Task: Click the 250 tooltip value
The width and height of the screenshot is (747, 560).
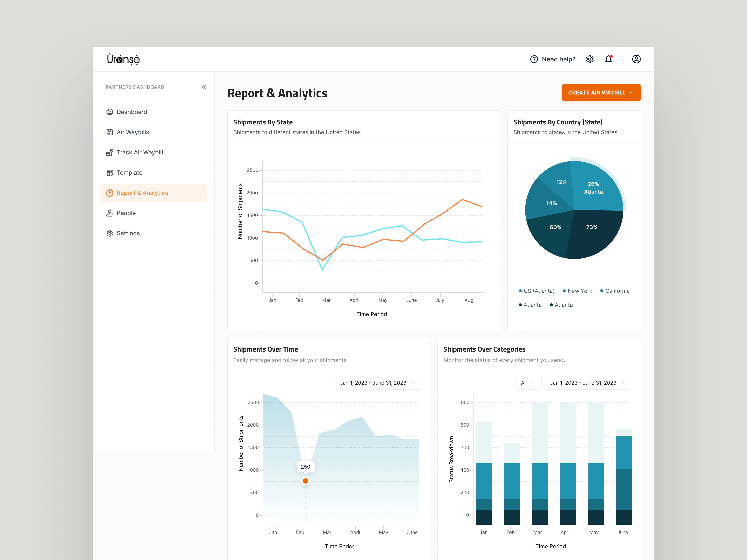Action: pyautogui.click(x=306, y=467)
